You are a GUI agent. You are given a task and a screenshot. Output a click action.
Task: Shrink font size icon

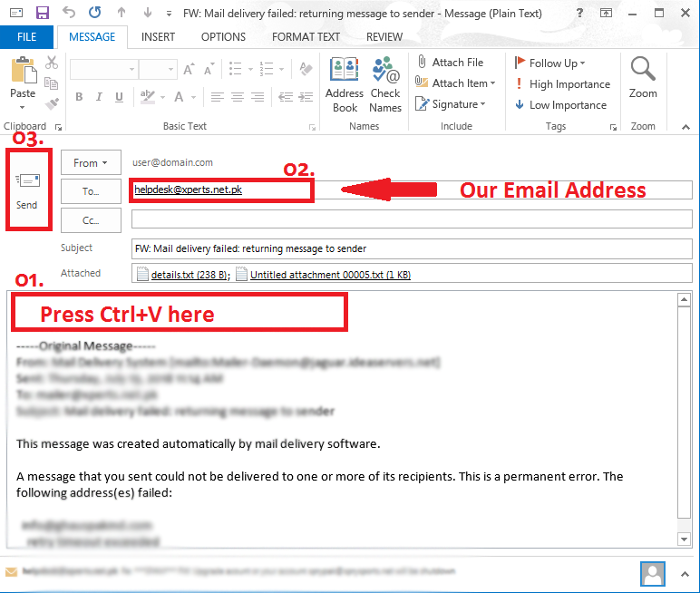209,69
